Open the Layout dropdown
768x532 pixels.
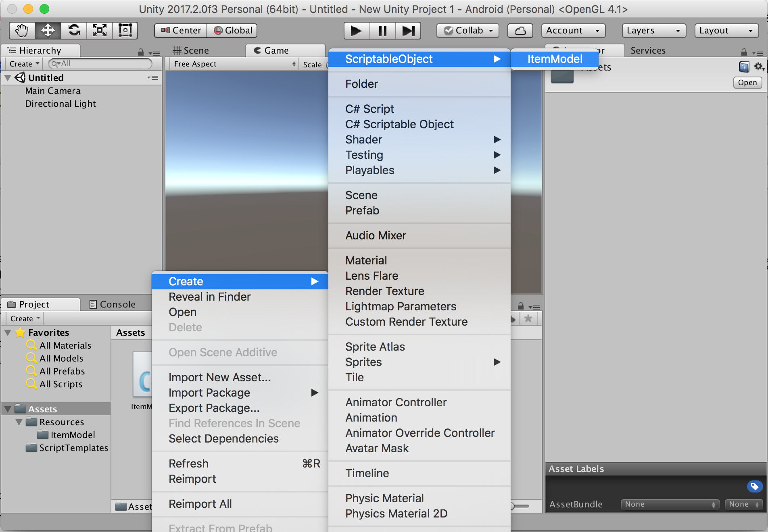click(726, 31)
